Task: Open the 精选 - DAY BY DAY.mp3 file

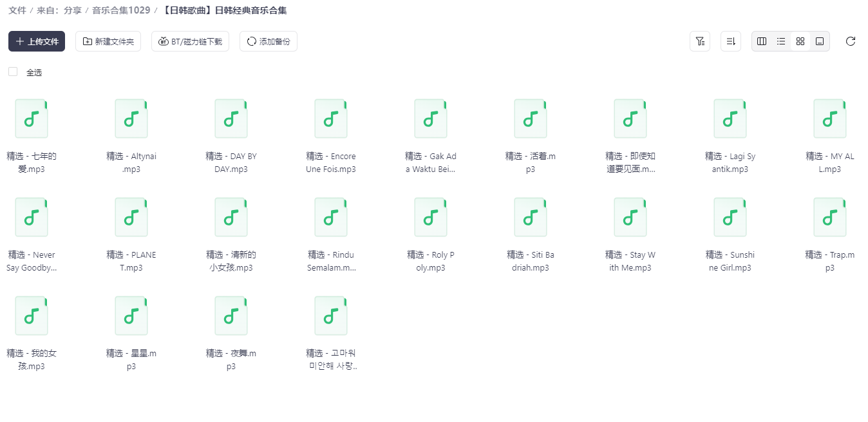Action: tap(231, 119)
